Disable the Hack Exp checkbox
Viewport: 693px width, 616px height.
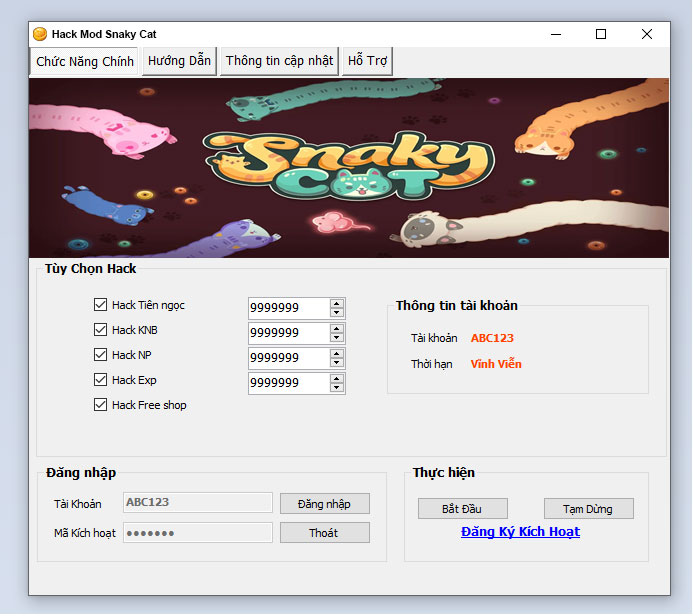click(x=100, y=380)
